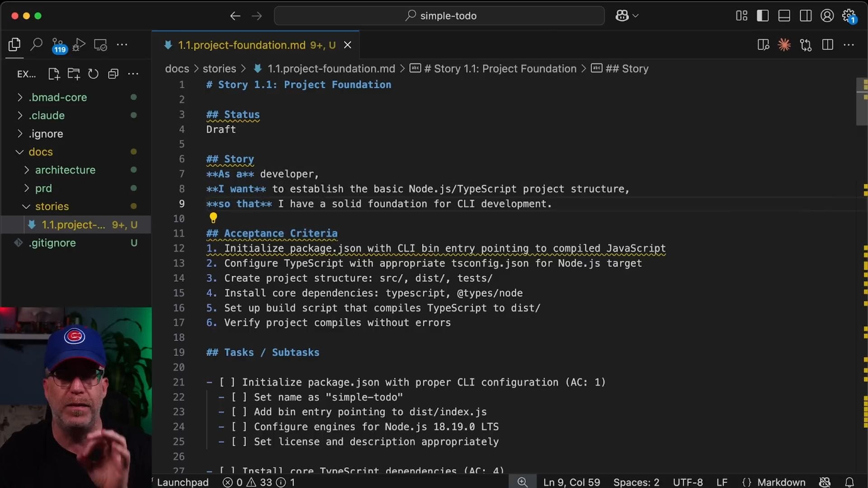
Task: Click the stories breadcrumb item
Action: (219, 69)
